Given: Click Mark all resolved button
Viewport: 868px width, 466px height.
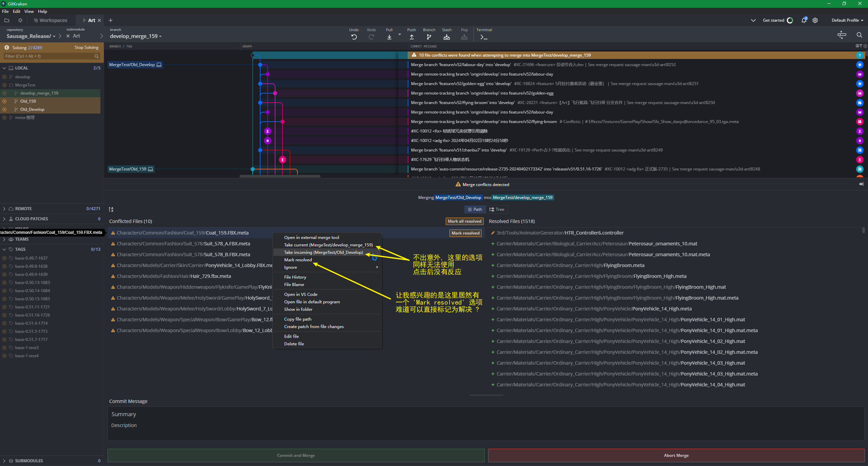Looking at the screenshot, I should [464, 221].
